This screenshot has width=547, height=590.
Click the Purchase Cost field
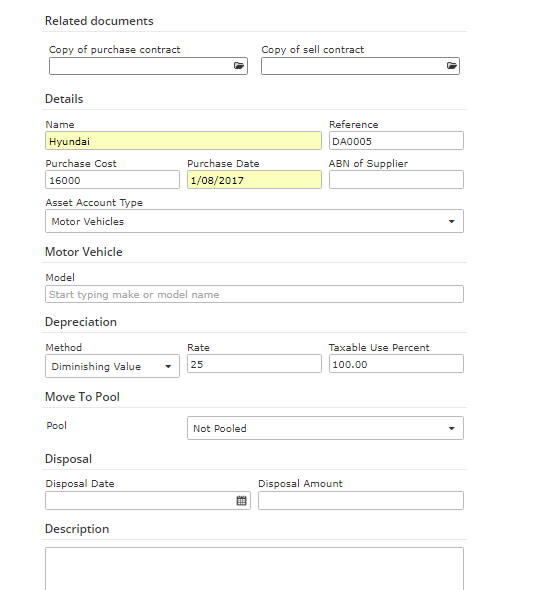(x=112, y=180)
